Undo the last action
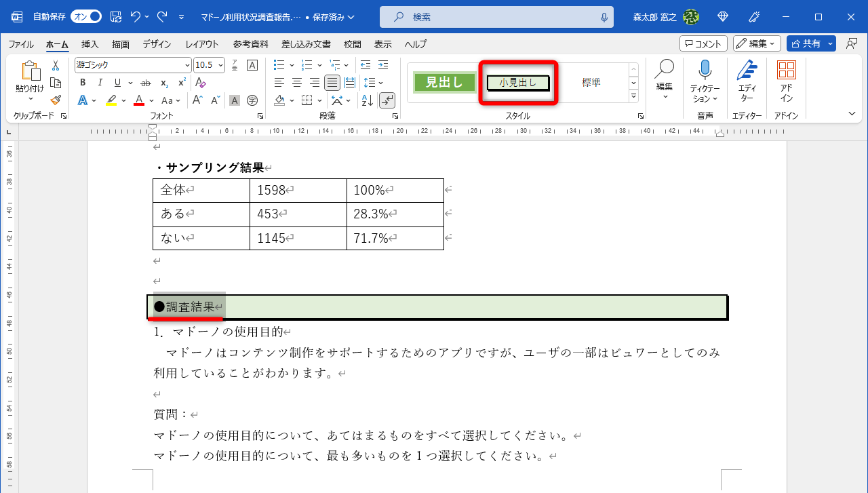This screenshot has width=868, height=493. point(135,17)
